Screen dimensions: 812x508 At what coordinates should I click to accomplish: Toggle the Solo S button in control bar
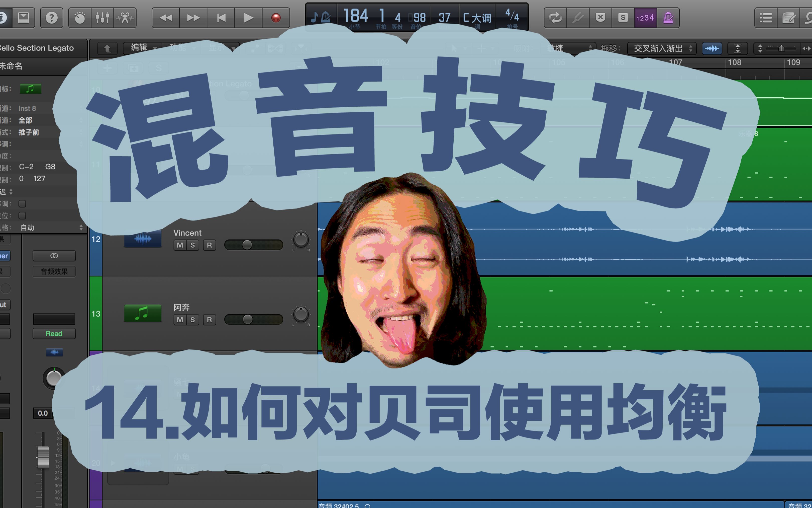623,18
